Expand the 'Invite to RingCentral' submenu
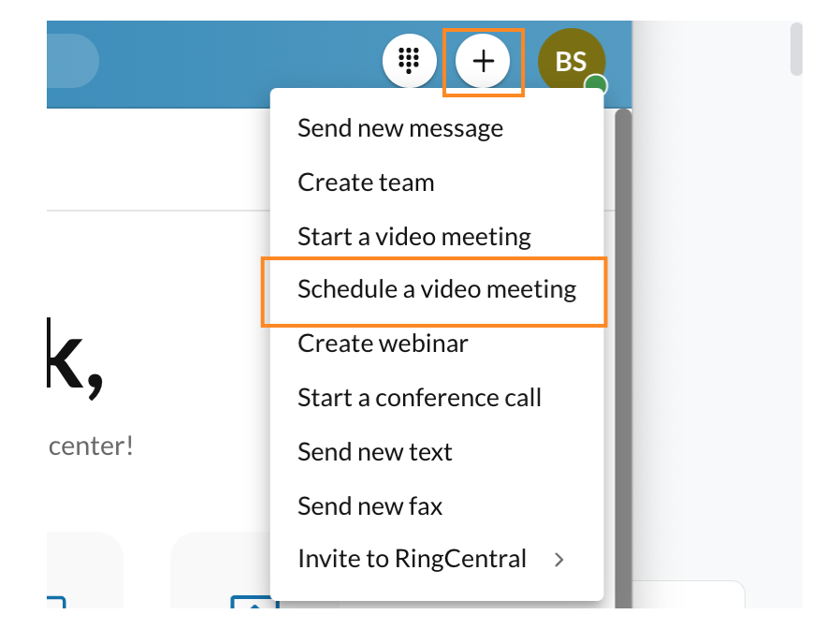Screen dimensions: 840x629 (411, 559)
